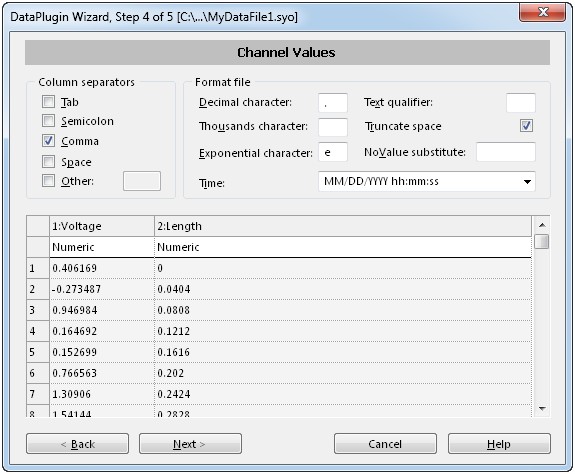Select the cell with value 0.2424
This screenshot has height=474, width=575.
click(343, 394)
